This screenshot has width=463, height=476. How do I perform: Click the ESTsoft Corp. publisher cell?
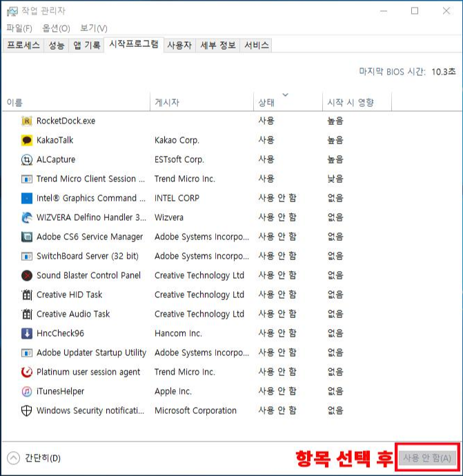pyautogui.click(x=179, y=159)
